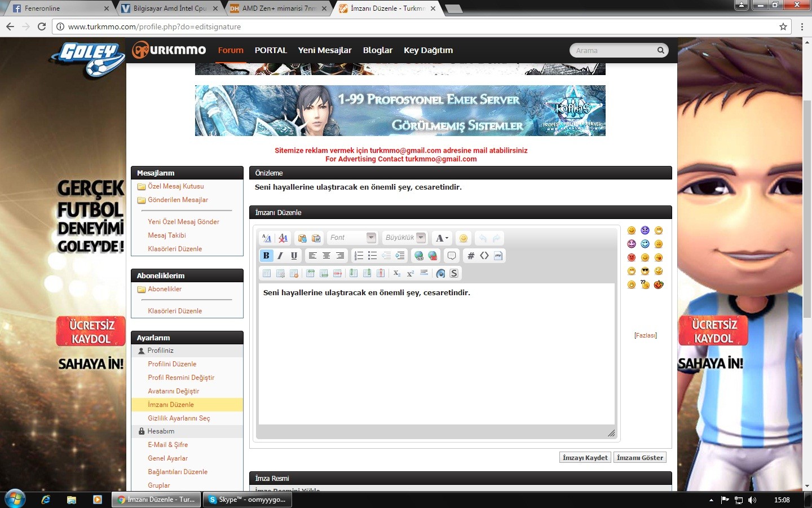Toggle underline formatting in signature editor

point(294,256)
